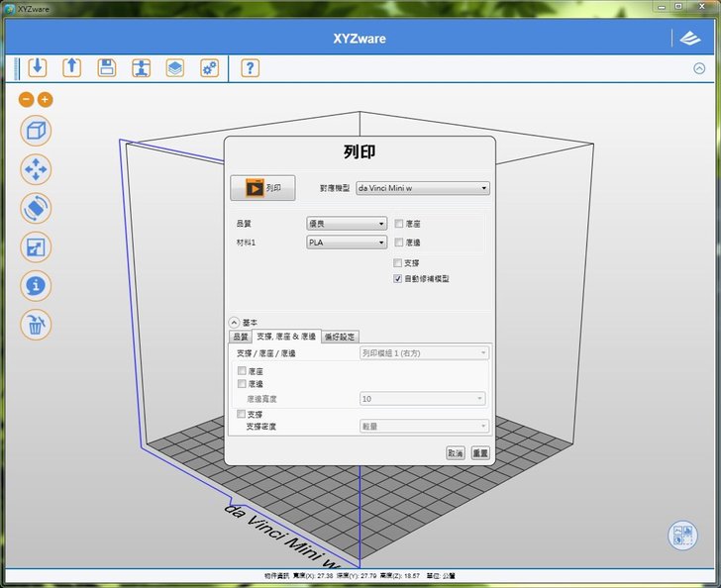Select the move arrows tool in sidebar
The width and height of the screenshot is (721, 588).
(36, 169)
